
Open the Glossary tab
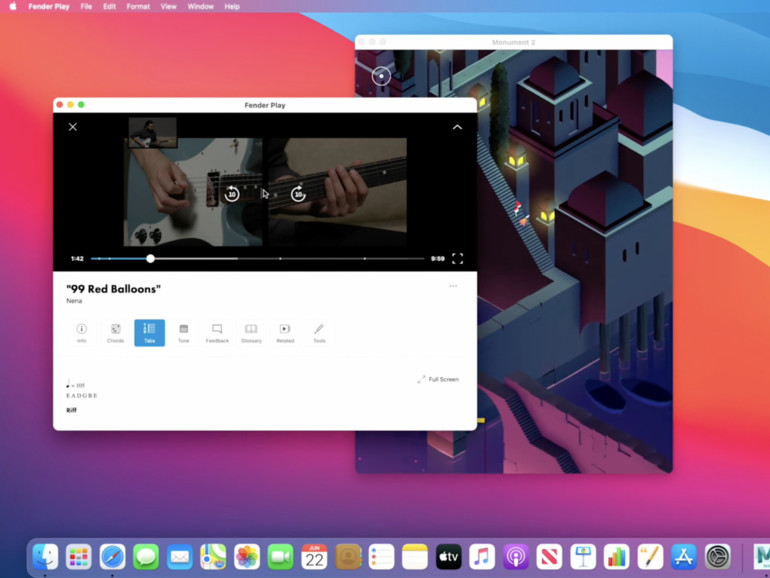(x=251, y=333)
